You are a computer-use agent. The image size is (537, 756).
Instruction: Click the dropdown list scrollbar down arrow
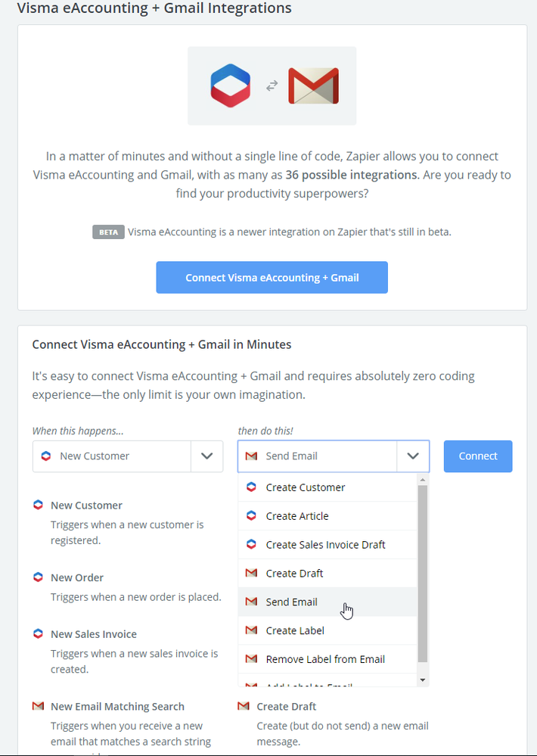tap(423, 680)
